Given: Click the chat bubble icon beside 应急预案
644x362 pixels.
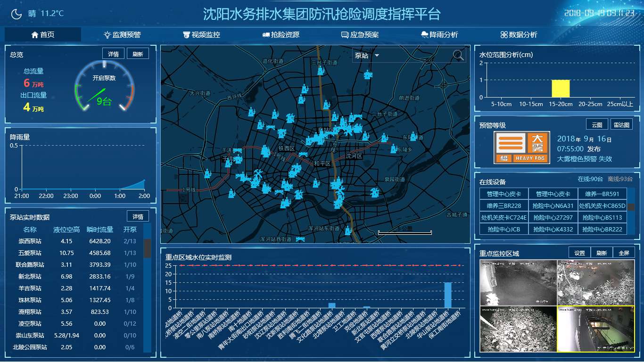Looking at the screenshot, I should point(345,34).
